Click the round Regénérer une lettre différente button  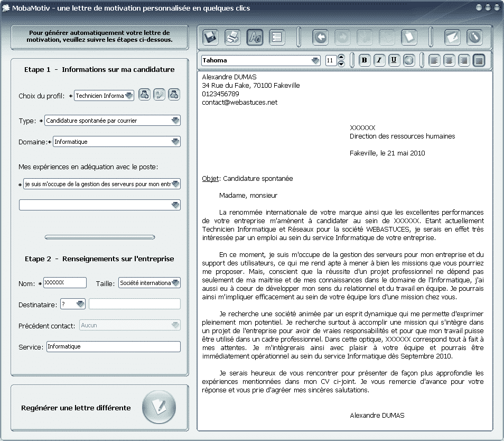tap(159, 407)
